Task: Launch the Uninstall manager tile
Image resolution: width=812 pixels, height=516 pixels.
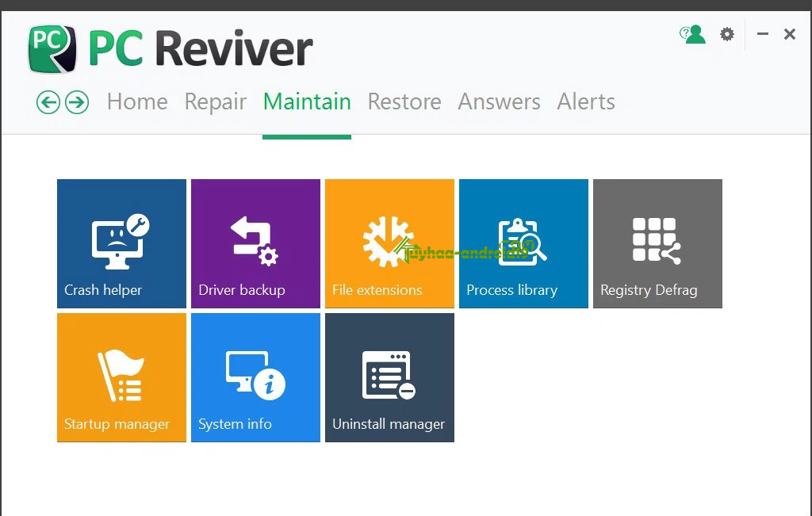Action: [x=390, y=377]
